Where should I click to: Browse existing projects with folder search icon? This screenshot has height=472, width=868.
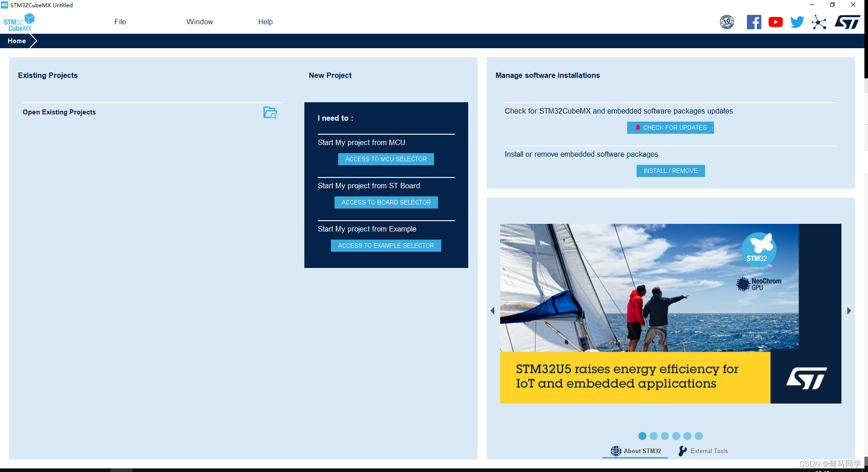coord(270,113)
